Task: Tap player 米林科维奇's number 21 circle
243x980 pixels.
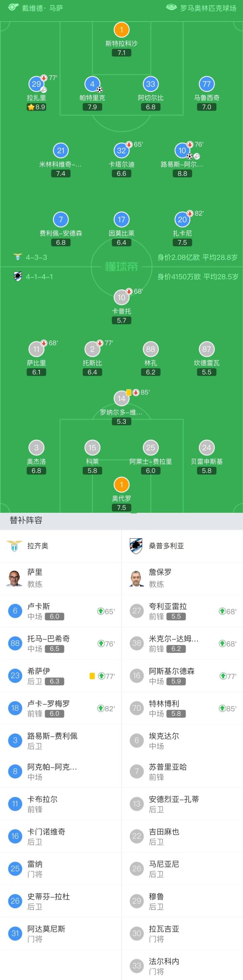Action: [61, 151]
